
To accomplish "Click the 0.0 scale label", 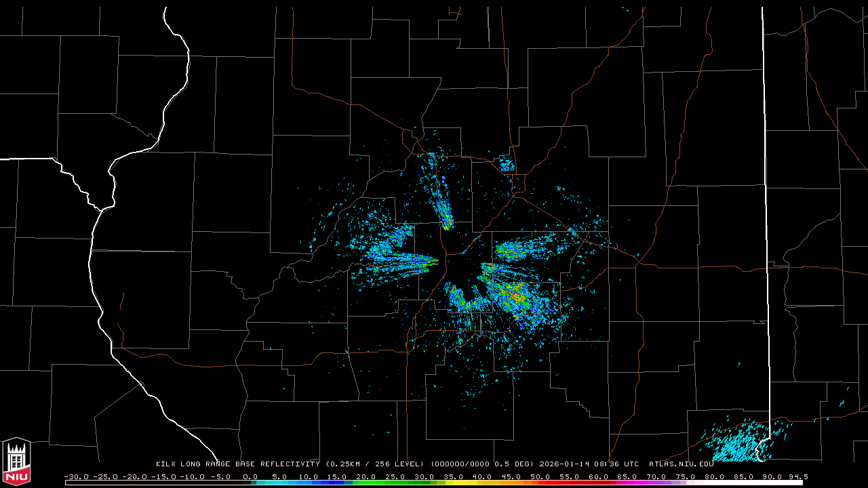I will [250, 476].
